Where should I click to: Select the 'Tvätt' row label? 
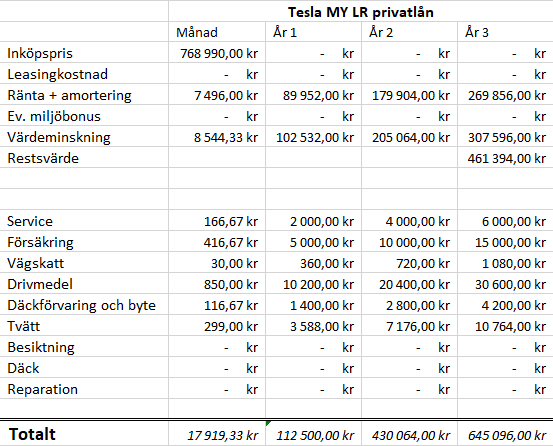pyautogui.click(x=84, y=326)
